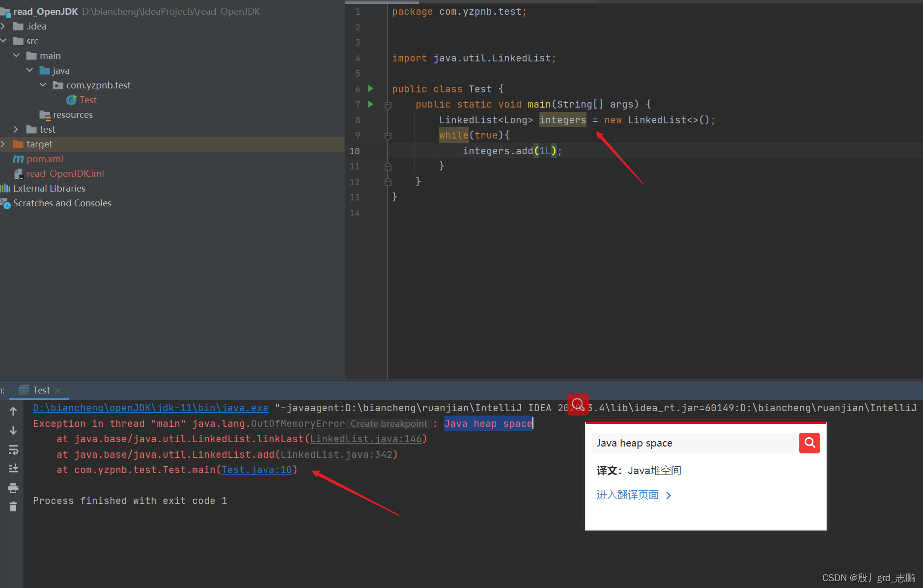Click the while keyword on line 9
Viewport: 923px width, 588px height.
coord(453,135)
